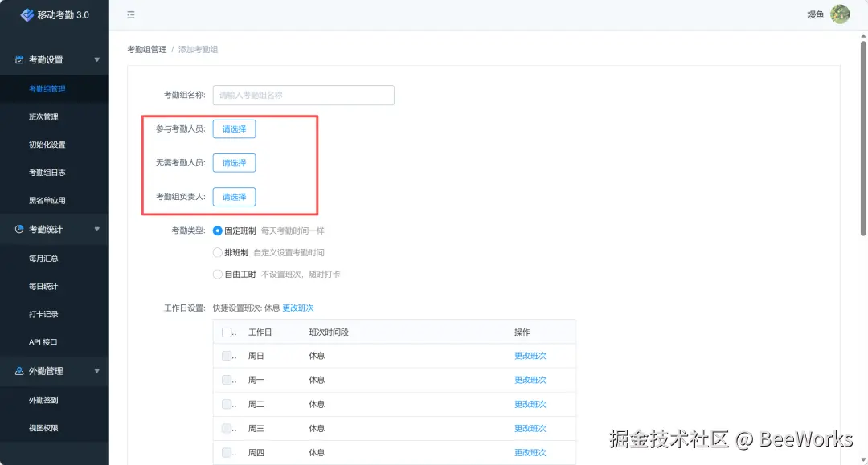
Task: Check the 周一 row checkbox
Action: (x=227, y=380)
